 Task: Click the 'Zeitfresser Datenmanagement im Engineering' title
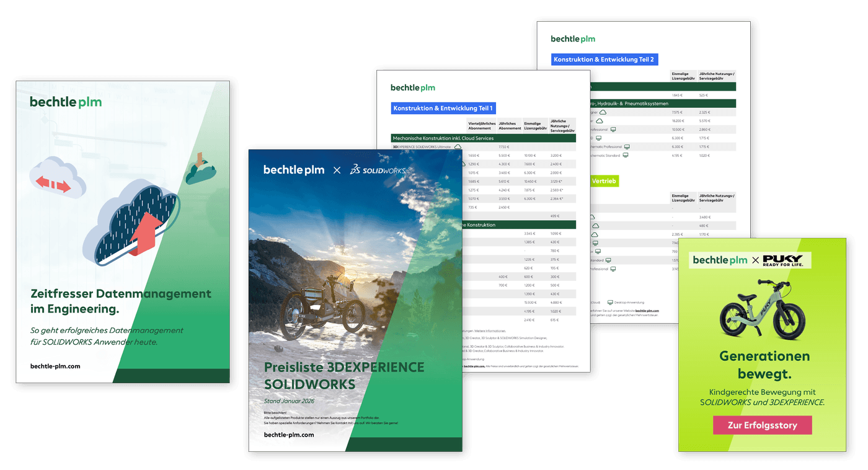[x=121, y=300]
